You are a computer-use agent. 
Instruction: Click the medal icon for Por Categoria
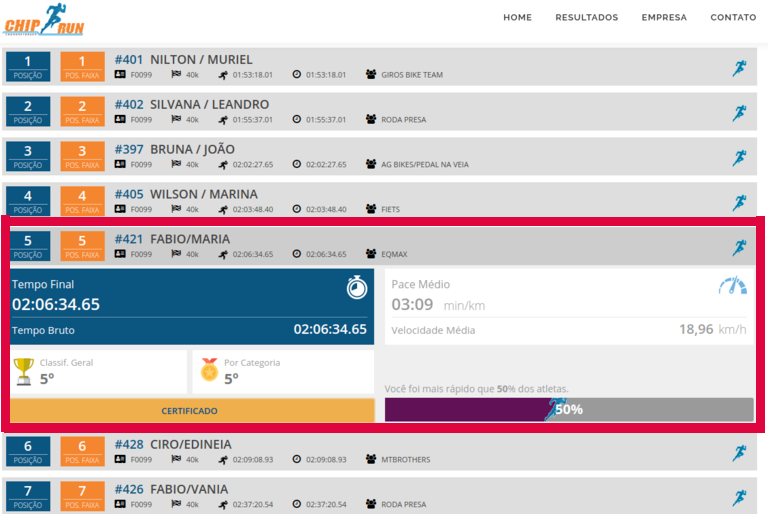tap(209, 371)
